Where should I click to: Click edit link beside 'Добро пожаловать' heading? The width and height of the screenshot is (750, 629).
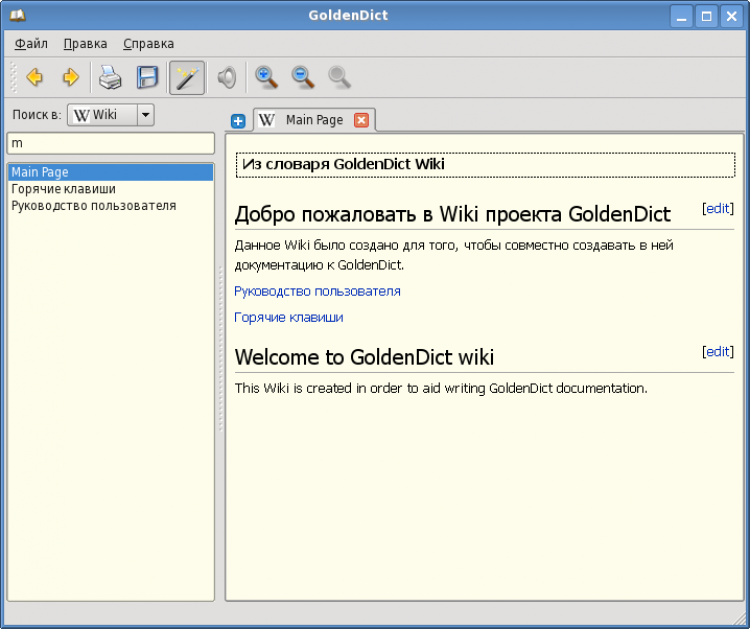pos(717,209)
